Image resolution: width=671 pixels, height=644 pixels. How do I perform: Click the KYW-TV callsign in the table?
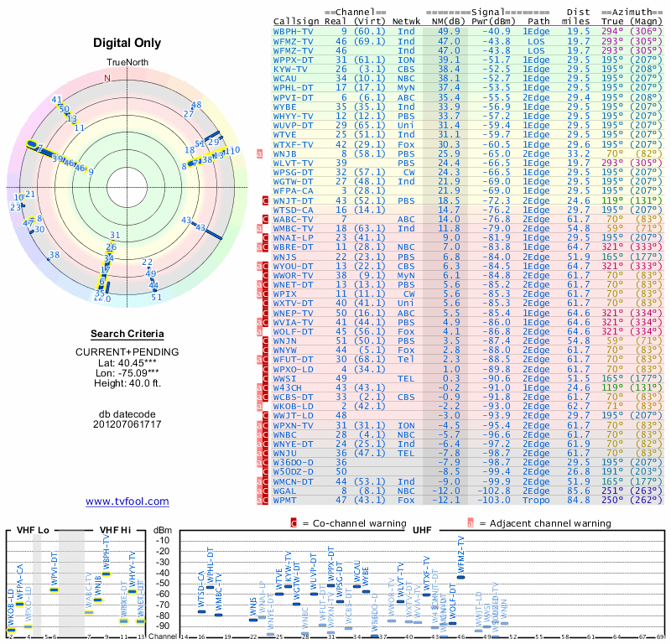(x=290, y=70)
